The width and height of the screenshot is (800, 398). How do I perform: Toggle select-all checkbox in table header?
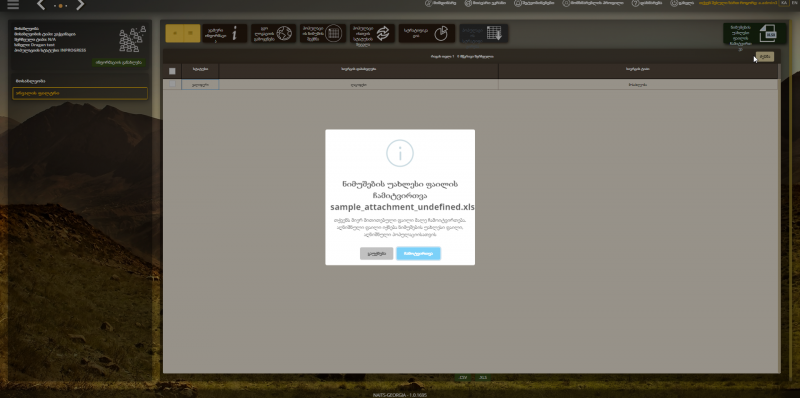(172, 71)
